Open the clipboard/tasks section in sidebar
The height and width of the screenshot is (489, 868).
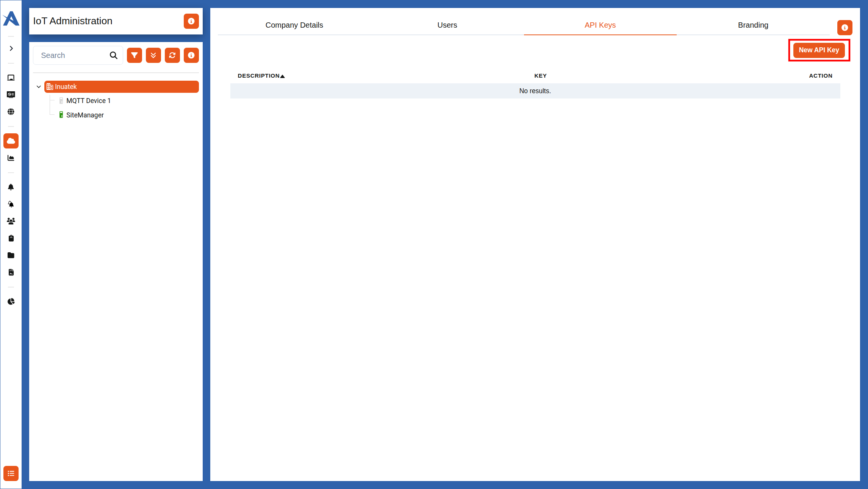11,238
